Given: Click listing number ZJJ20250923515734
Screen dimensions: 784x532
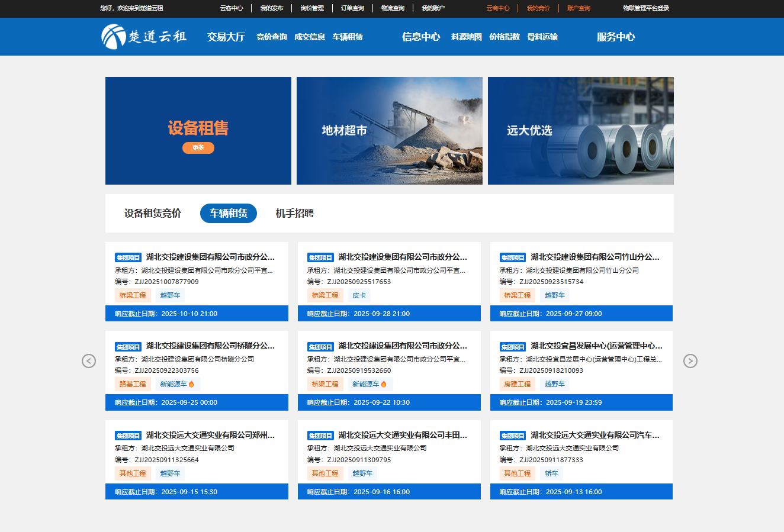Looking at the screenshot, I should [551, 282].
